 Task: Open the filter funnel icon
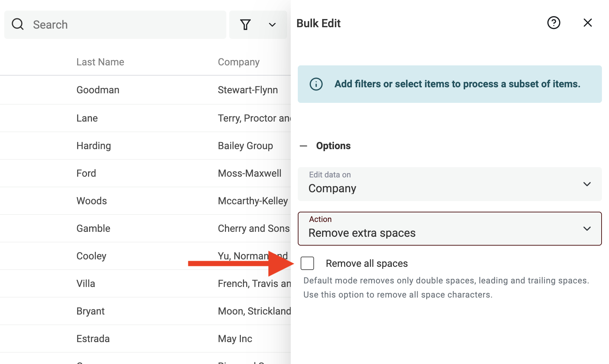pyautogui.click(x=245, y=24)
